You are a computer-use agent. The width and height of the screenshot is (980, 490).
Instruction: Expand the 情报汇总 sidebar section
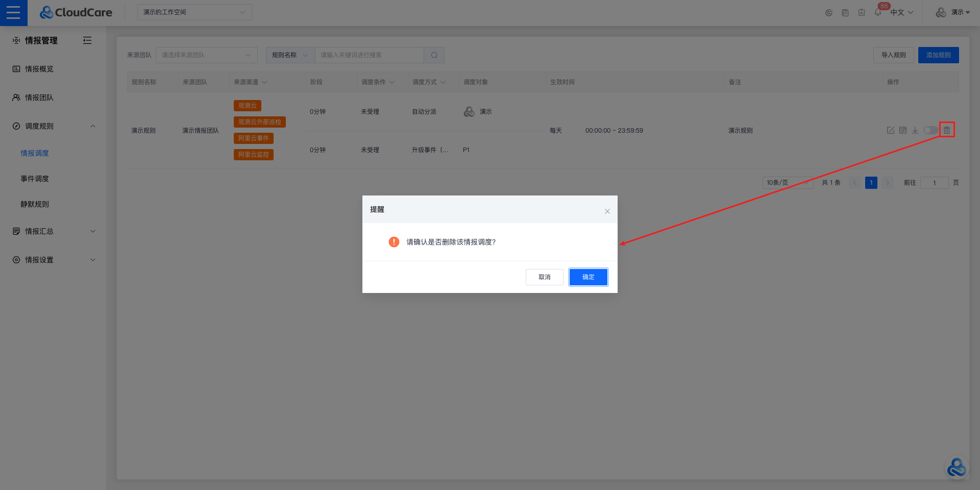click(54, 231)
